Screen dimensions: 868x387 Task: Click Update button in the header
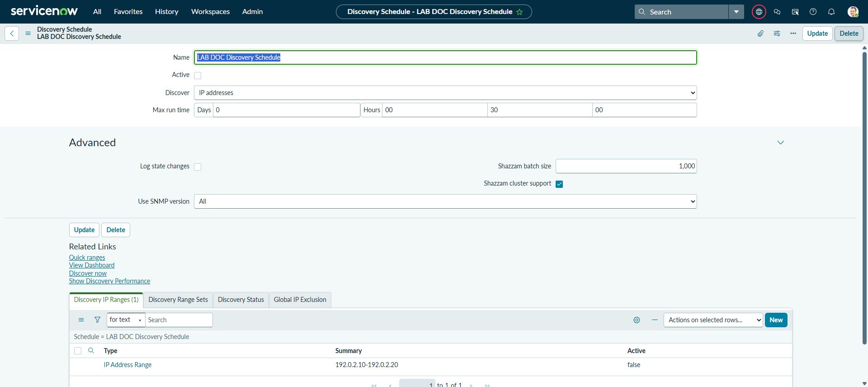(x=817, y=33)
